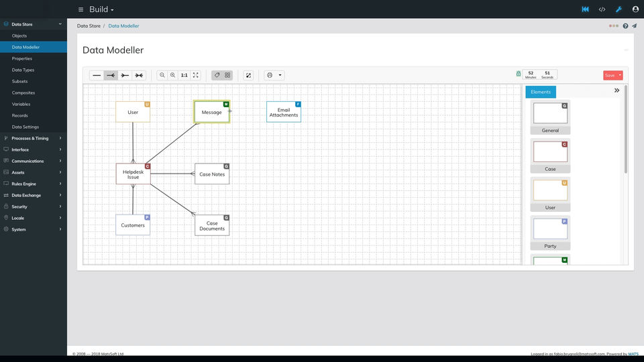
Task: Open the Save dropdown arrow
Action: (620, 76)
